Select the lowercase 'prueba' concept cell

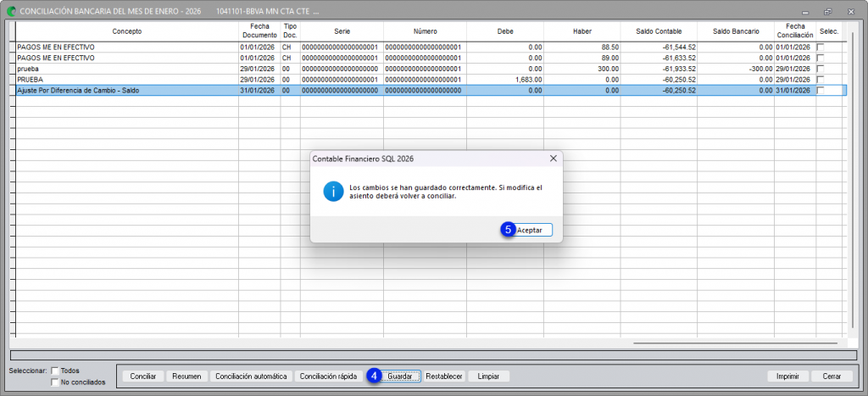[127, 69]
